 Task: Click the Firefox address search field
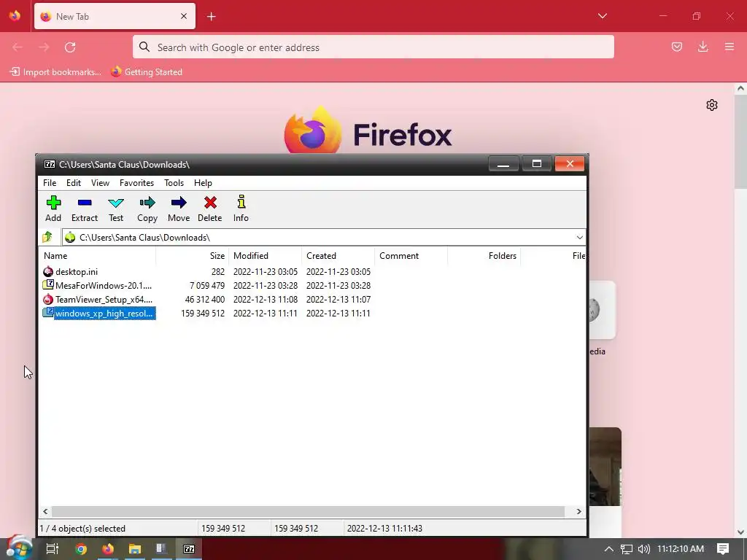pos(373,47)
